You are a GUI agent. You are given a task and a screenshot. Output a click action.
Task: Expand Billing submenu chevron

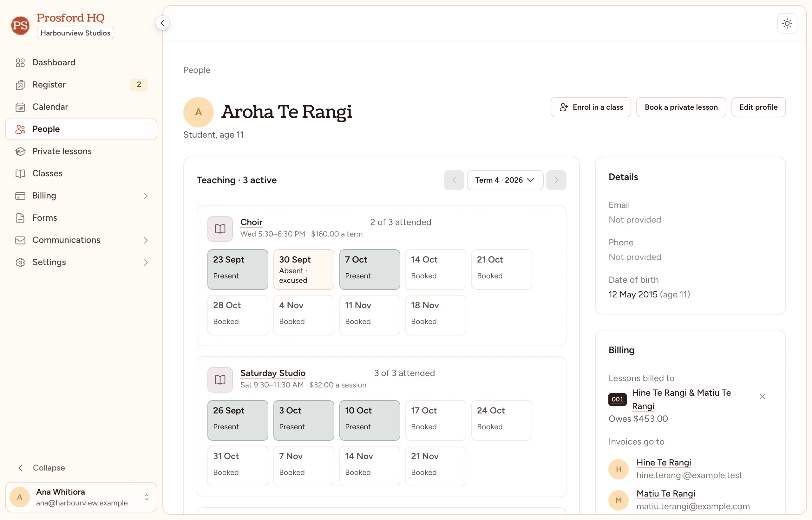[x=146, y=196]
